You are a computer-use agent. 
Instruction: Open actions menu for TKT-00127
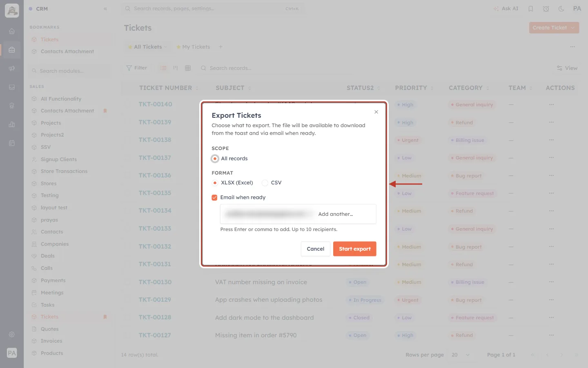pos(551,335)
